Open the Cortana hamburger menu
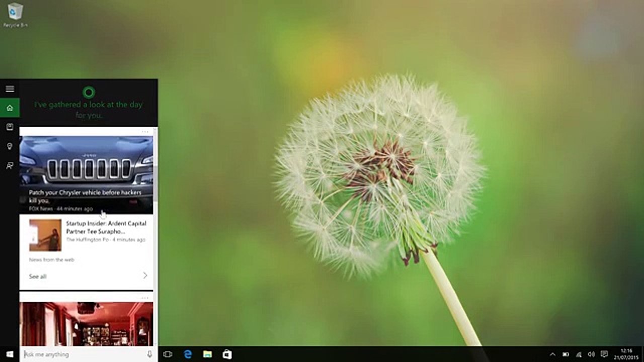 (x=10, y=89)
